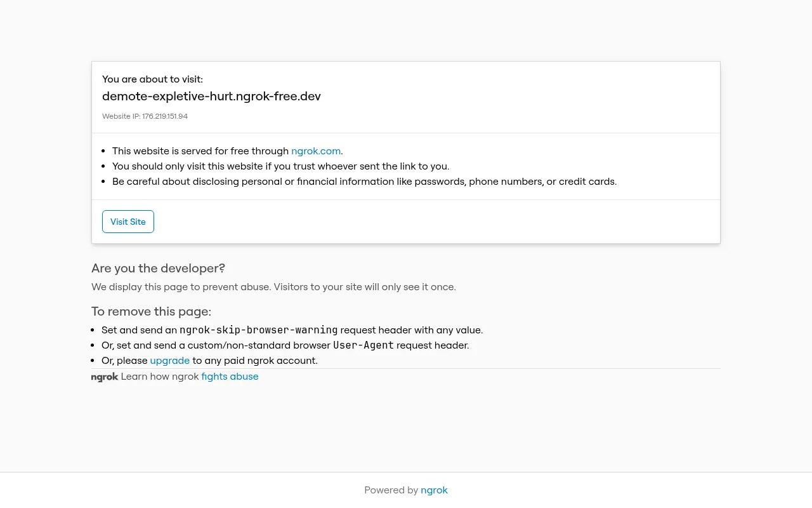Click the Are you the developer? heading
Viewport: 812px width, 508px height.
158,268
